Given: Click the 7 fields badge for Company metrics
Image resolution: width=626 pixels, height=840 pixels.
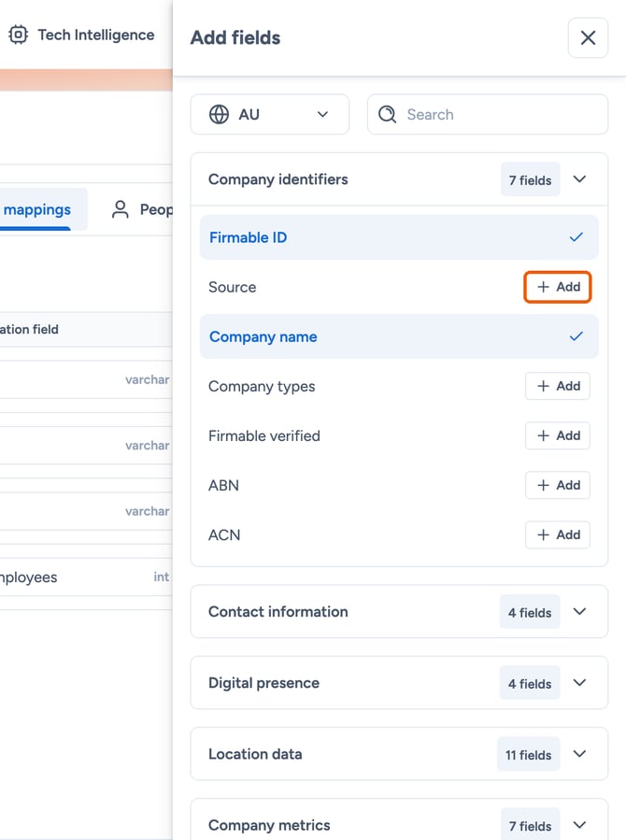Looking at the screenshot, I should [x=530, y=826].
